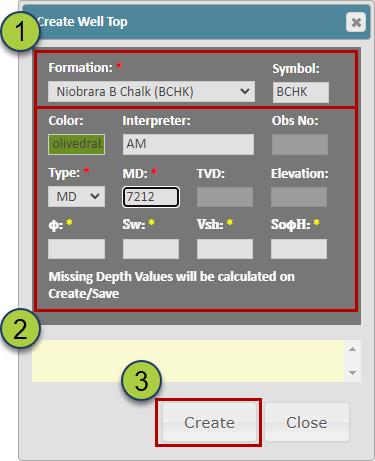Click the TVD depth field
This screenshot has width=375, height=461.
(225, 197)
